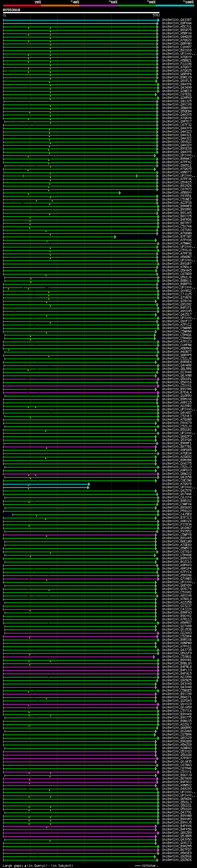Click the cyan alignment bar for UniRef100_Q43387
The image size is (197, 868).
81,20
